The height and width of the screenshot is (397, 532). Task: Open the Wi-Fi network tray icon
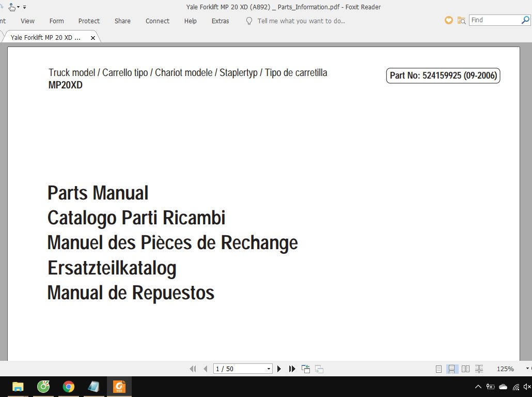tap(516, 387)
